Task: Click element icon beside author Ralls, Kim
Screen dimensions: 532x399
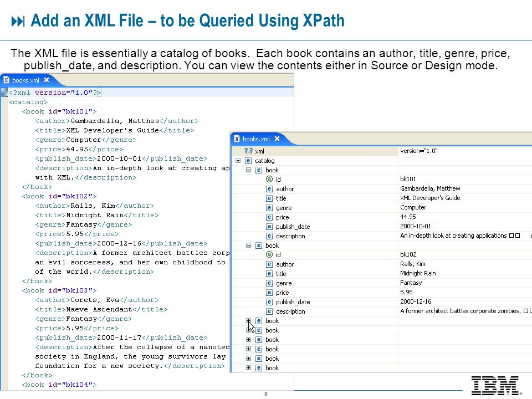Action: coord(269,264)
